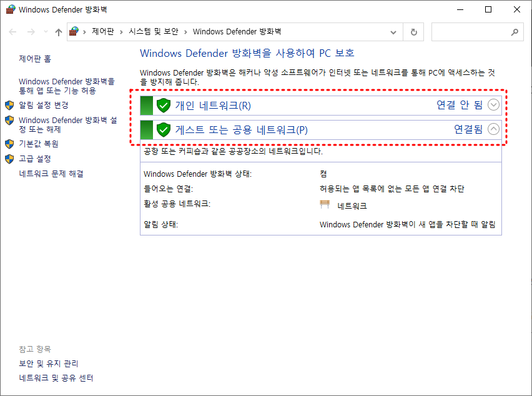The height and width of the screenshot is (396, 532).
Task: Open Windows Defender 방화벽 설정 또는 해제
Action: [68, 124]
